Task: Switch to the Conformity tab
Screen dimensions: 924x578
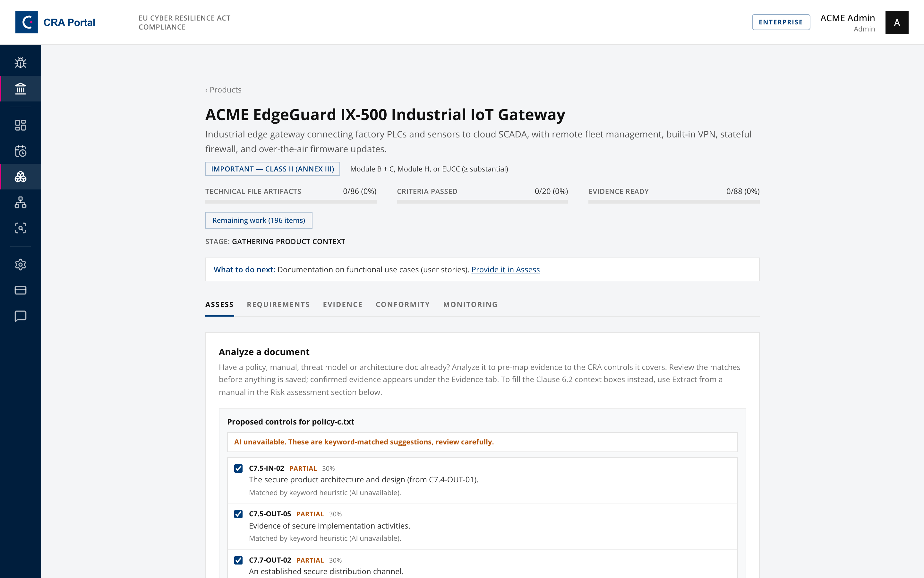Action: point(403,305)
